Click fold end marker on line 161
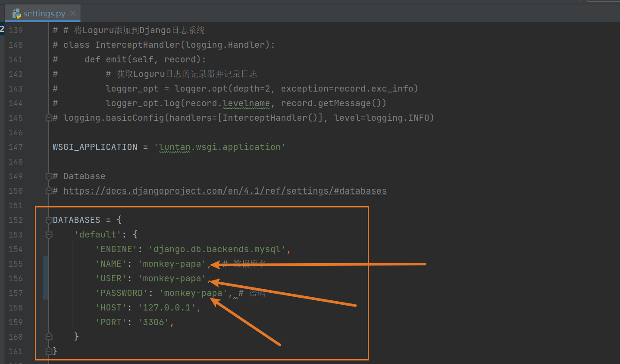 pos(49,351)
